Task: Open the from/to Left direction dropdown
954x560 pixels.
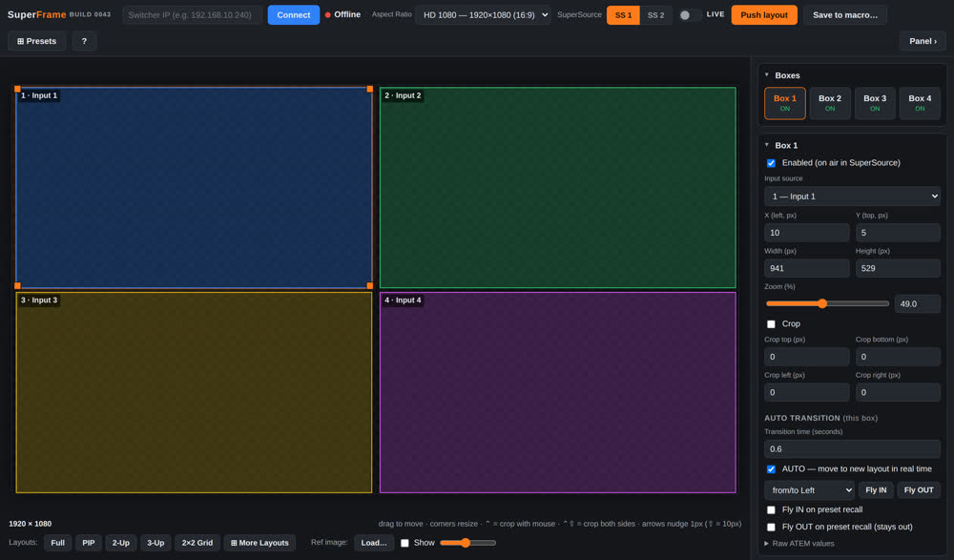Action: (809, 490)
